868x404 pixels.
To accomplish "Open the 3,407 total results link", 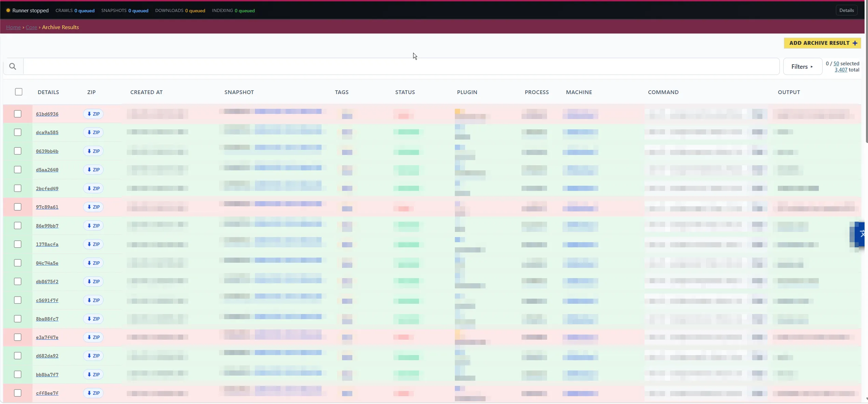I will coord(841,70).
